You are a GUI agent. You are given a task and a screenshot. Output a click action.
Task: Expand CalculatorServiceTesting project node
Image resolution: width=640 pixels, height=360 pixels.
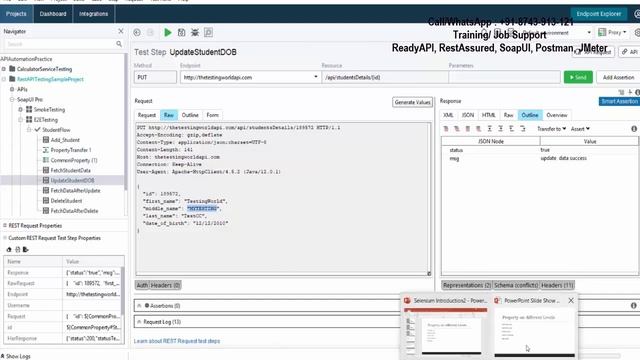click(x=4, y=69)
